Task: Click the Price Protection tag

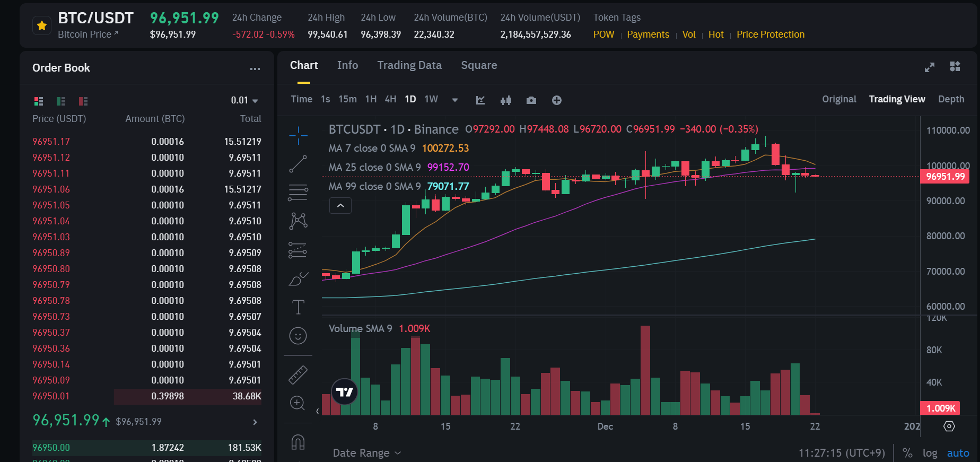Action: 771,34
